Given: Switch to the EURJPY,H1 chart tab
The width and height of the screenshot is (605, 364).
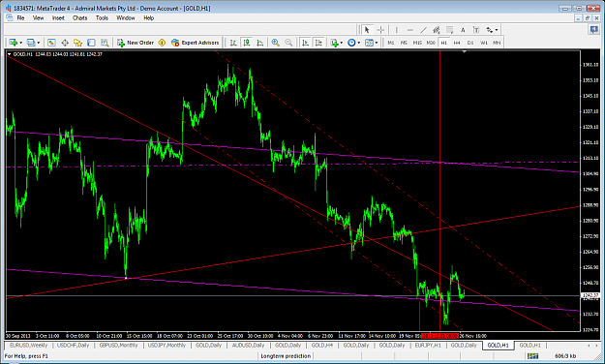Looking at the screenshot, I should pos(428,345).
